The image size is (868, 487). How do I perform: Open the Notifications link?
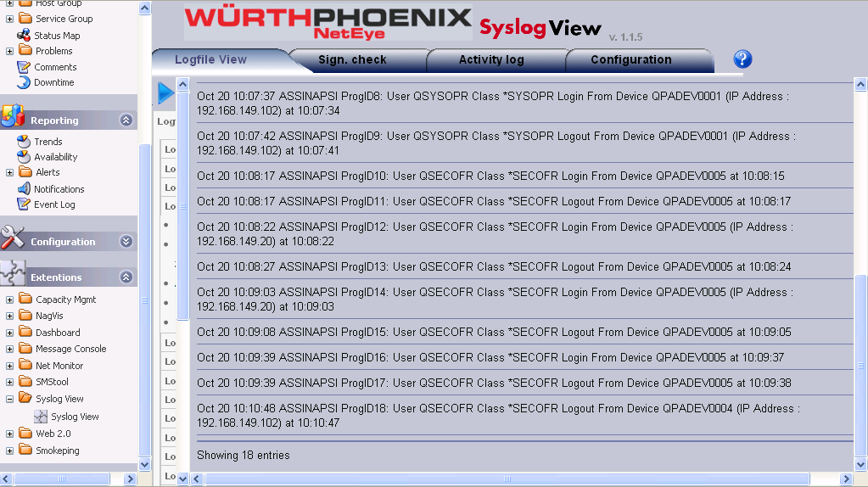pos(59,189)
